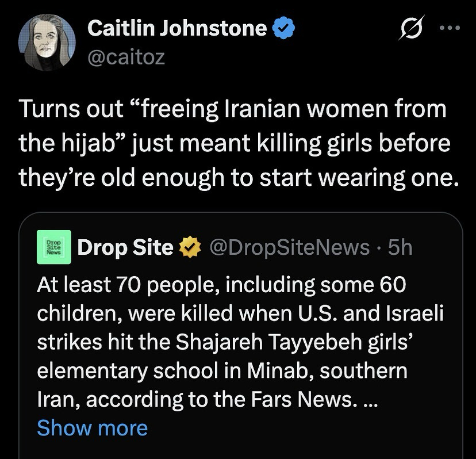Click Drop Site's gold verified badge

pos(189,247)
